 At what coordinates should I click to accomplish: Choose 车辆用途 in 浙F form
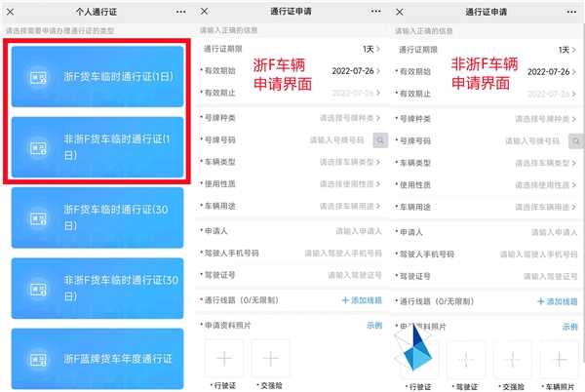tap(292, 206)
